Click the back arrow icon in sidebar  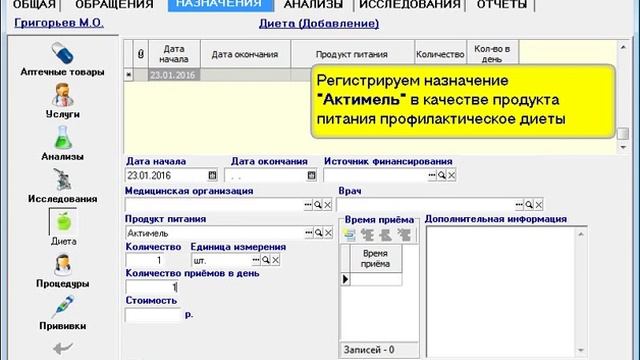coord(63,349)
